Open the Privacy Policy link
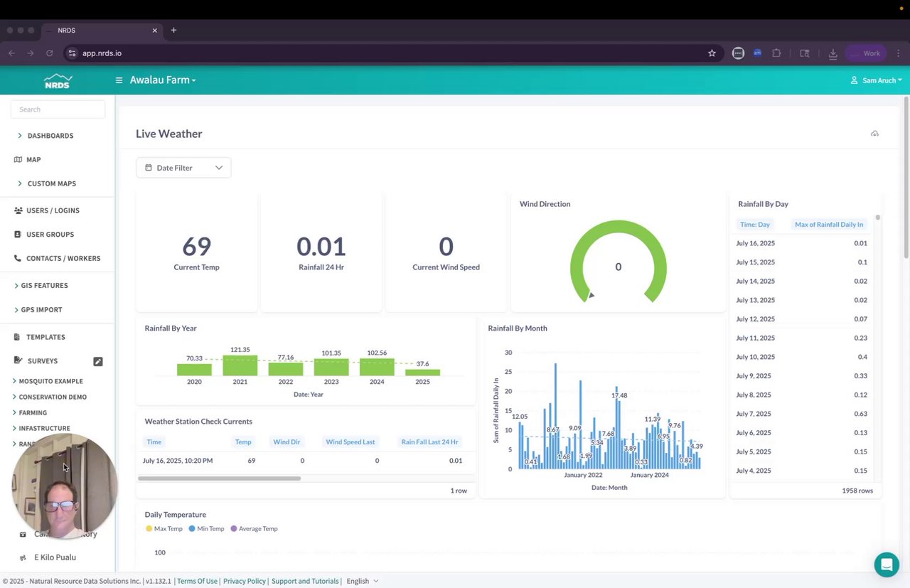 coord(245,581)
